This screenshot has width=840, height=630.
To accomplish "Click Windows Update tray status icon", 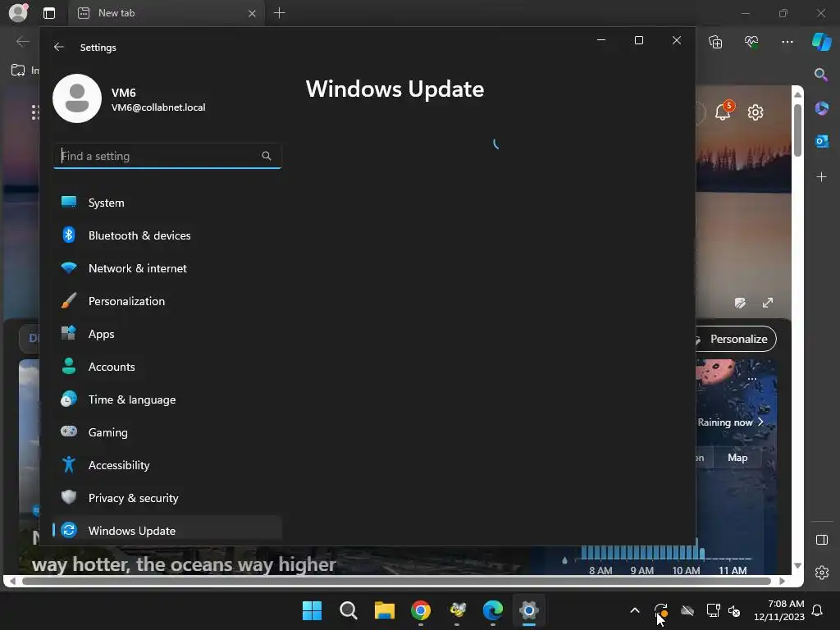I will click(x=661, y=610).
